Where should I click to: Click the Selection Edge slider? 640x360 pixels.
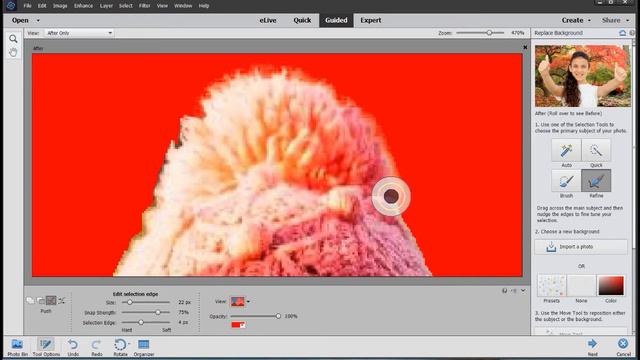point(146,322)
